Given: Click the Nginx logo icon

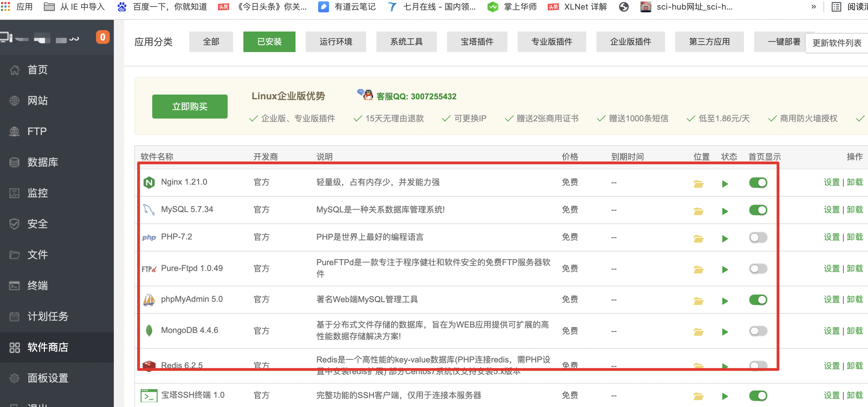Looking at the screenshot, I should coord(149,182).
